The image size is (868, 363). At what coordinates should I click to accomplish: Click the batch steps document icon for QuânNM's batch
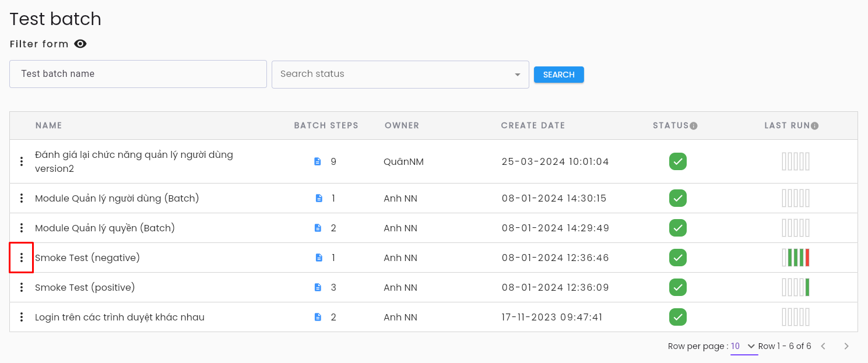318,161
